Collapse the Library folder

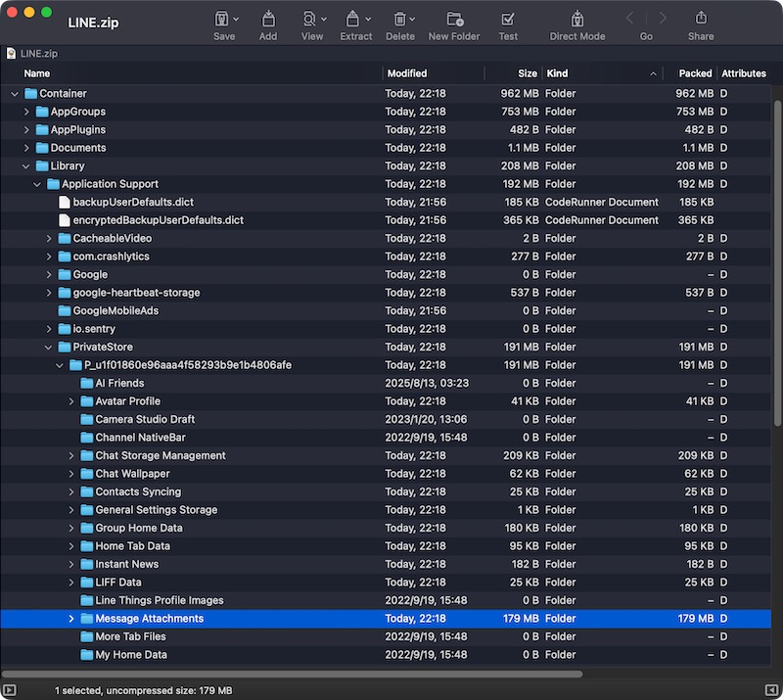(26, 165)
